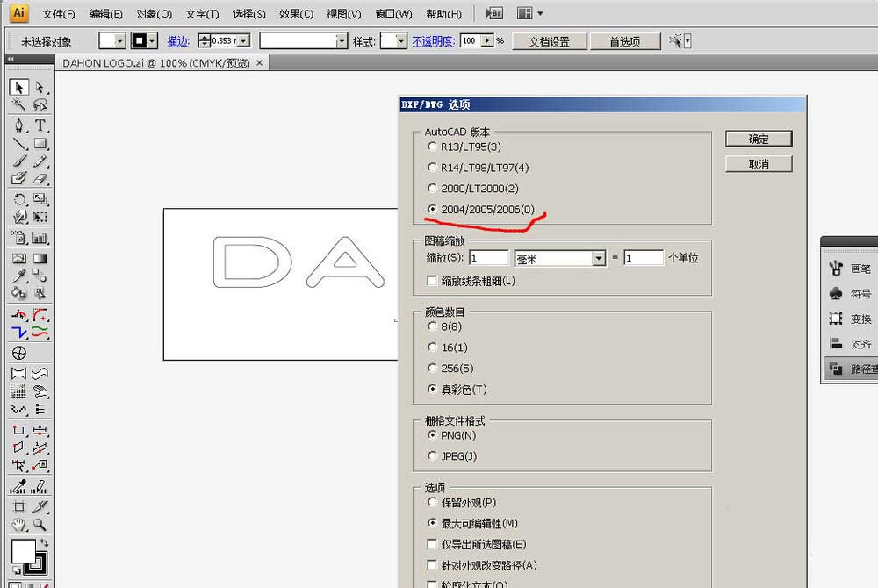Open the 符号 (Symbols) panel
The width and height of the screenshot is (878, 588).
(850, 294)
